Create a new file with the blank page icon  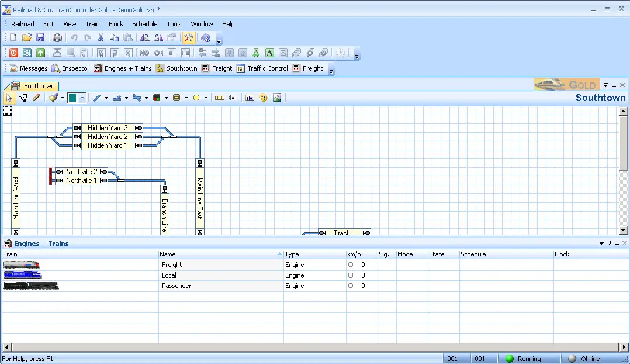[13, 38]
